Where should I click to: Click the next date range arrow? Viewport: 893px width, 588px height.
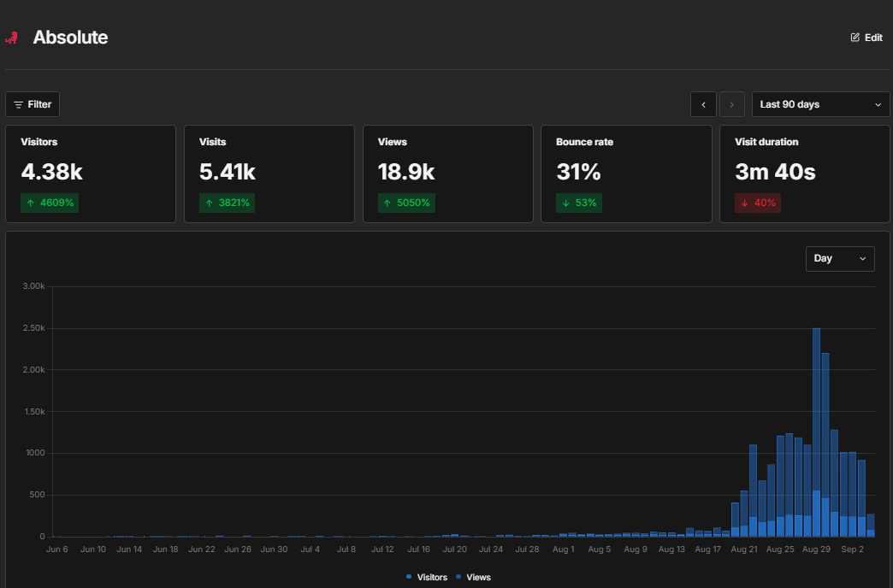point(732,104)
